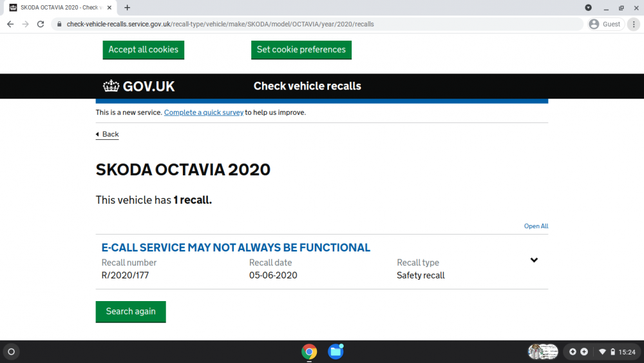Viewport: 644px width, 363px height.
Task: Go Back using the back link
Action: (x=107, y=134)
